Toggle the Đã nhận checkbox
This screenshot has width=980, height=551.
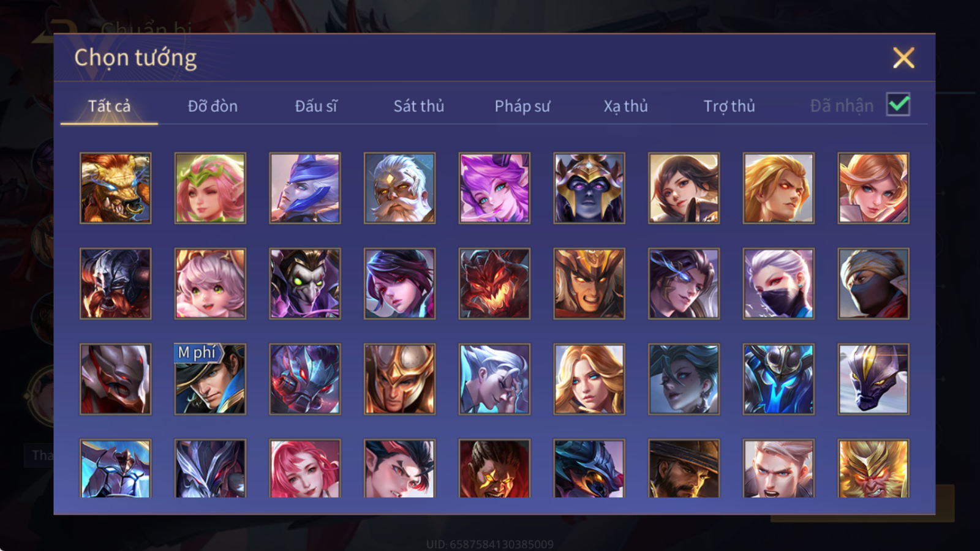point(898,105)
